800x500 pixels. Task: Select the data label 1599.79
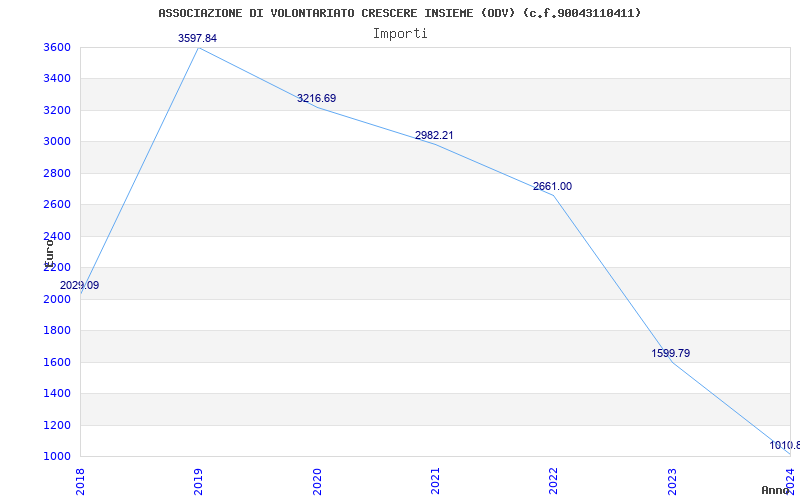(x=670, y=353)
